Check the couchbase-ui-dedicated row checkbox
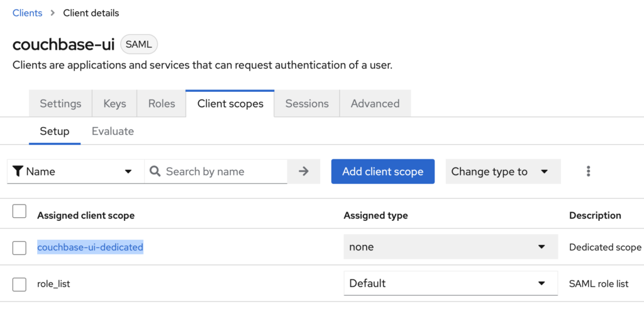The width and height of the screenshot is (644, 316). (19, 248)
